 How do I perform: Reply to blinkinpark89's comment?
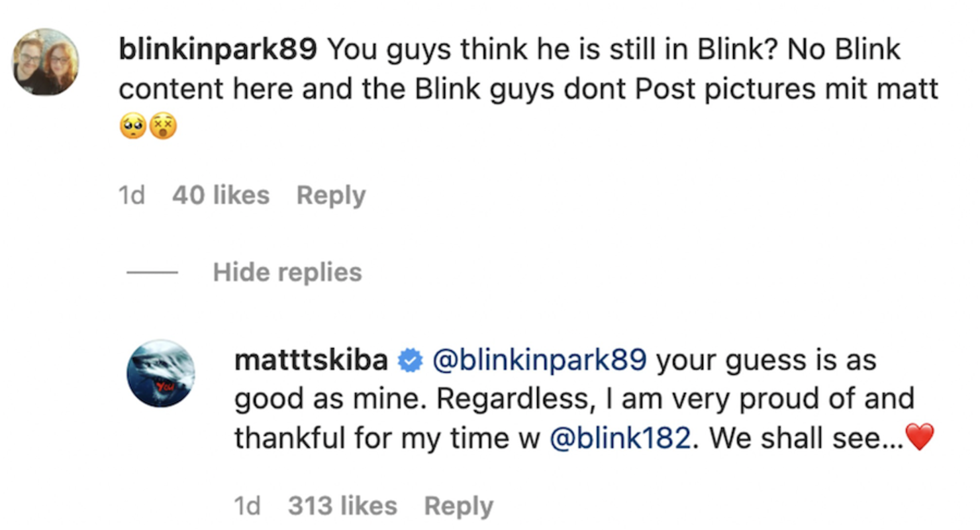331,196
